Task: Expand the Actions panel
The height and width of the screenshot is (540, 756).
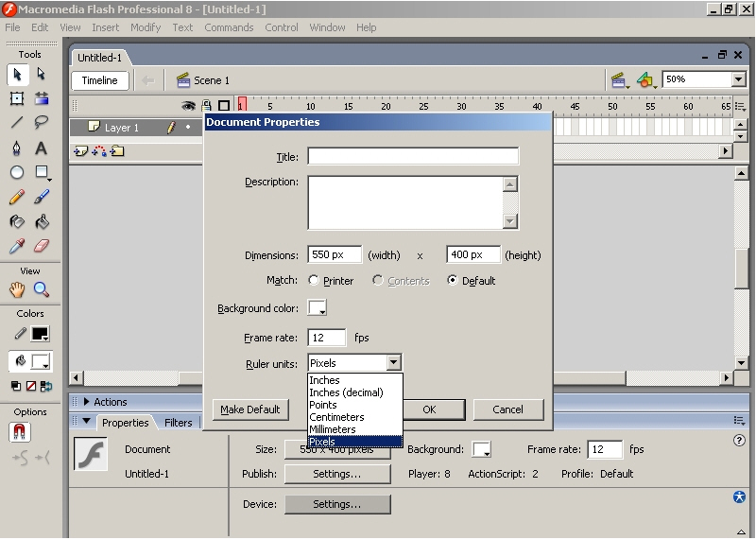Action: coord(87,402)
